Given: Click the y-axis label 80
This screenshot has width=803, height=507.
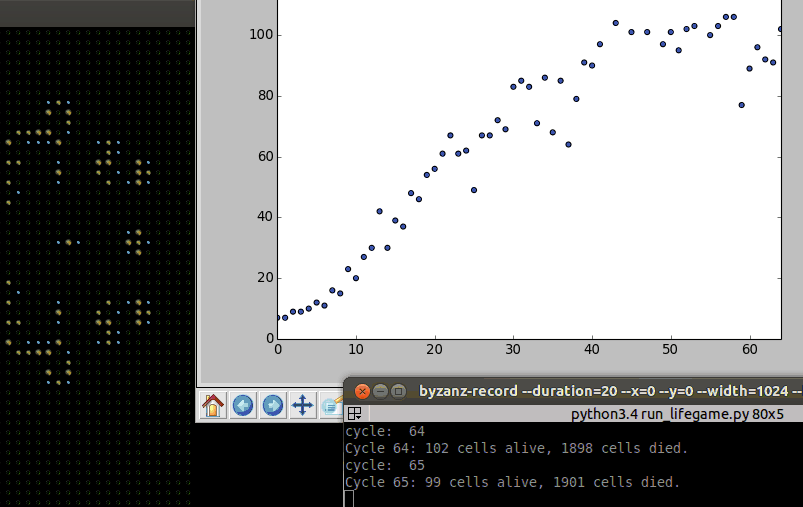Looking at the screenshot, I should (265, 96).
